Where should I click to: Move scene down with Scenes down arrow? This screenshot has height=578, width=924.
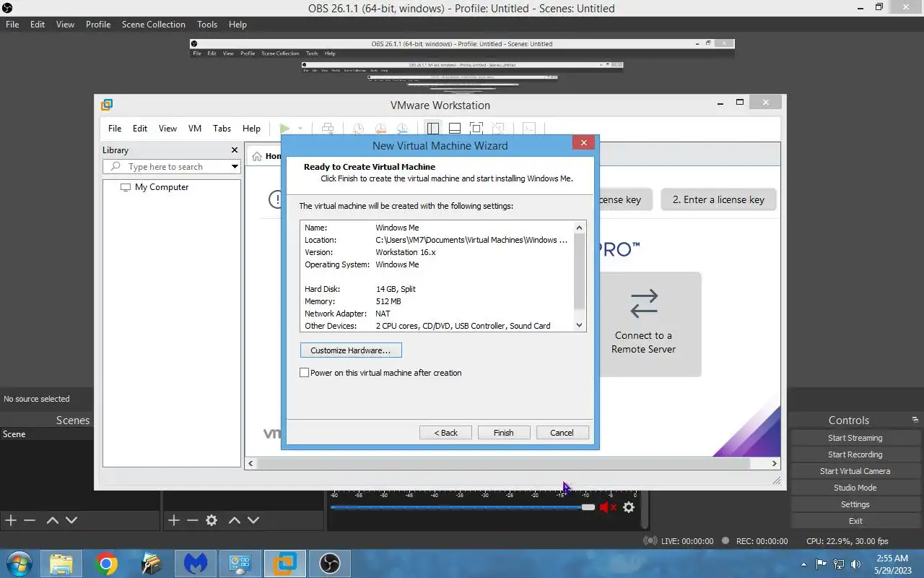coord(71,520)
